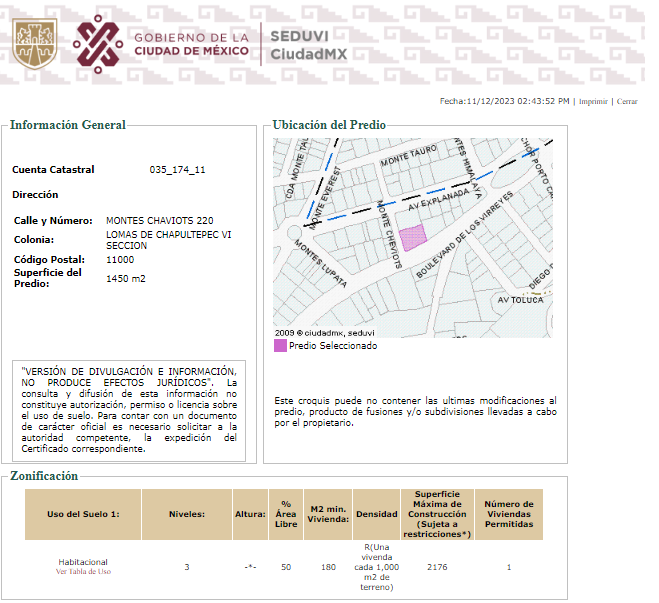This screenshot has width=659, height=603.
Task: Click the Cerrar link
Action: [x=627, y=101]
